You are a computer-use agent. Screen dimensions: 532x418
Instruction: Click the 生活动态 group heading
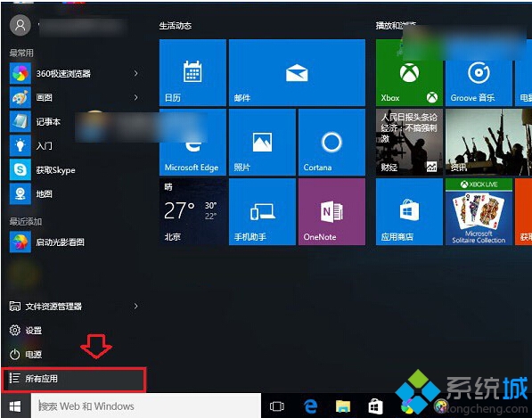pos(176,26)
